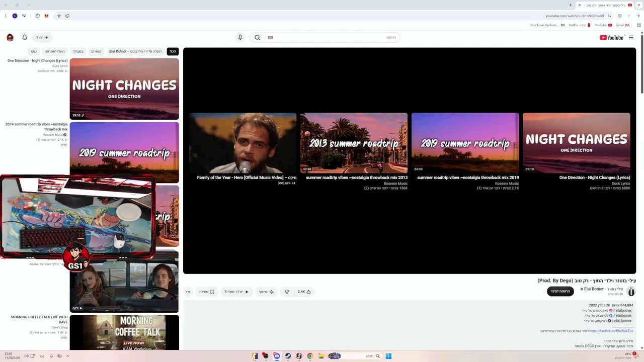644x362 pixels.
Task: Play the 2019 summer roadtrip end-screen video
Action: point(465,143)
